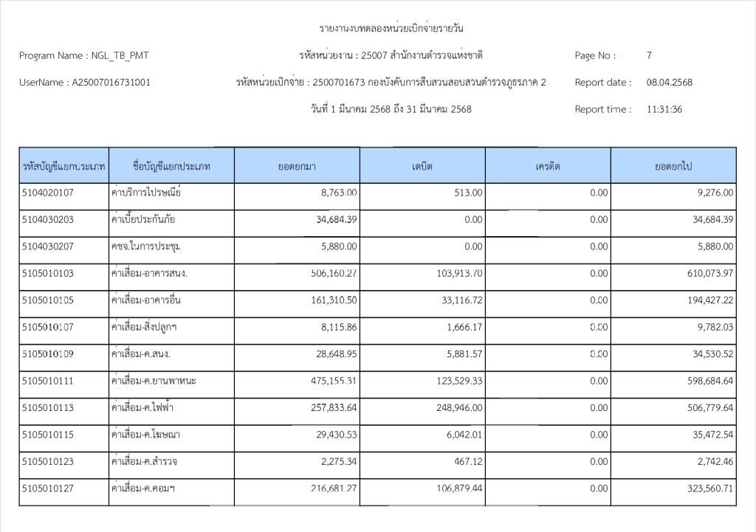Click the รหัสบัญชีแยกประเภท column header
This screenshot has width=756, height=532.
pyautogui.click(x=63, y=167)
